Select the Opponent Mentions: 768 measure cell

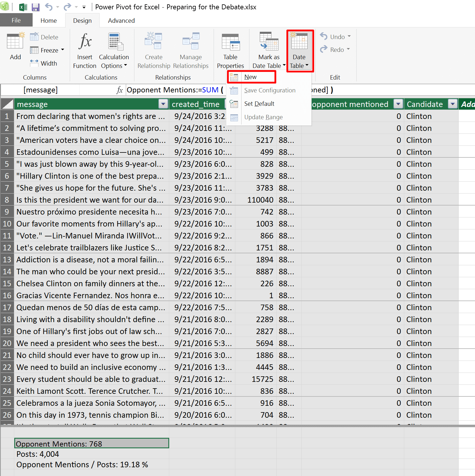pyautogui.click(x=91, y=443)
